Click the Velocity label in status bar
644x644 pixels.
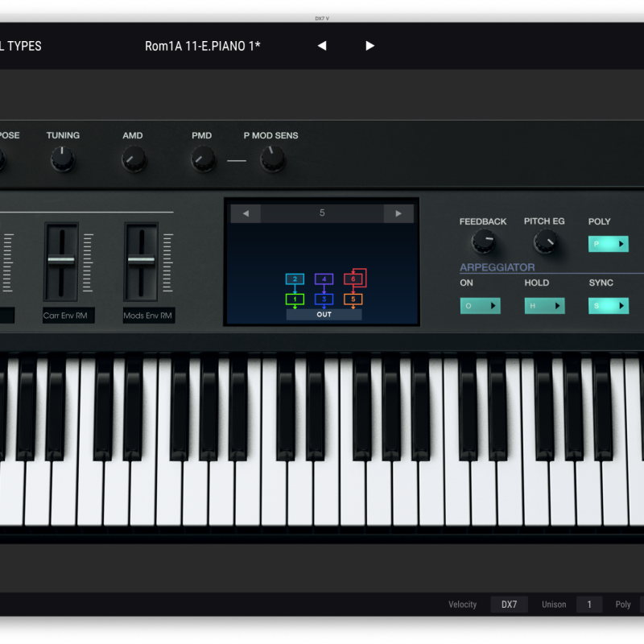click(x=462, y=605)
